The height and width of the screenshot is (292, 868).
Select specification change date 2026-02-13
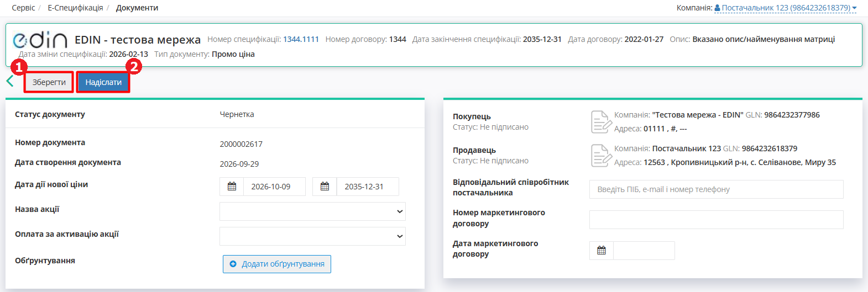129,54
